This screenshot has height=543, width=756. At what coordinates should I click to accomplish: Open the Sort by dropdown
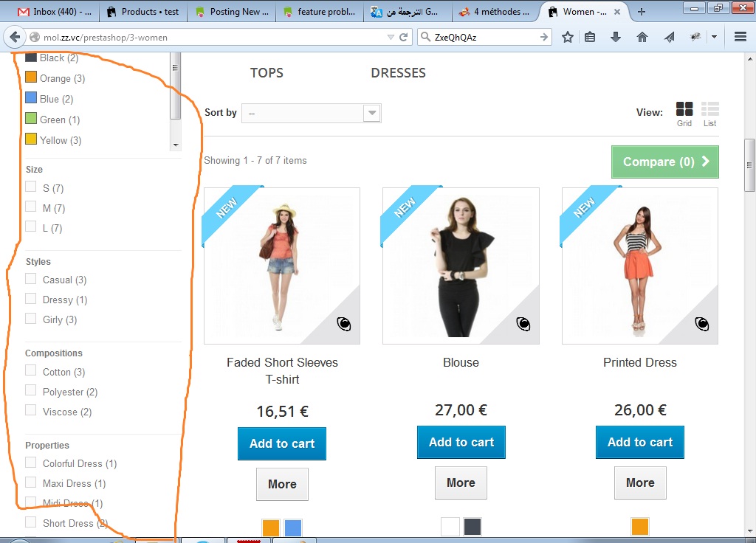(x=311, y=113)
